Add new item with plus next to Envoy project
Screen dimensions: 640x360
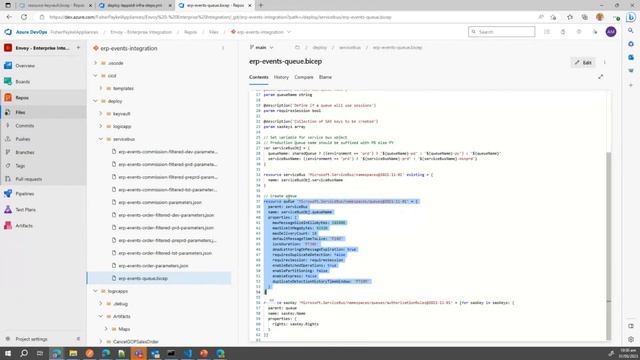(78, 48)
